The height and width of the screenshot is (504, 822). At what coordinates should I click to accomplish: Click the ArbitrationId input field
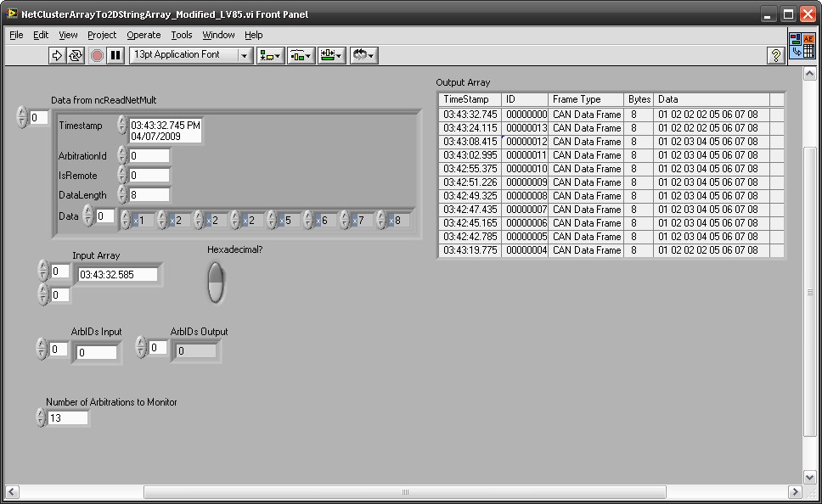pyautogui.click(x=149, y=156)
